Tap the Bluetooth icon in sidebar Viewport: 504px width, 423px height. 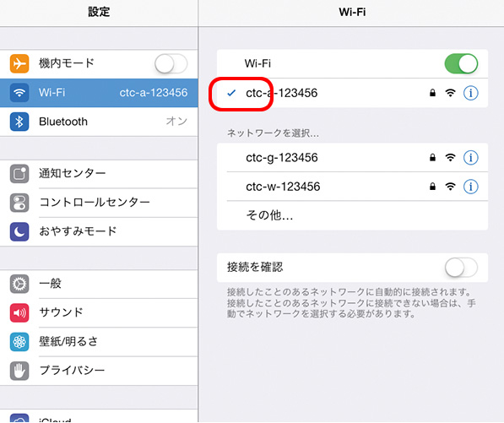[19, 122]
